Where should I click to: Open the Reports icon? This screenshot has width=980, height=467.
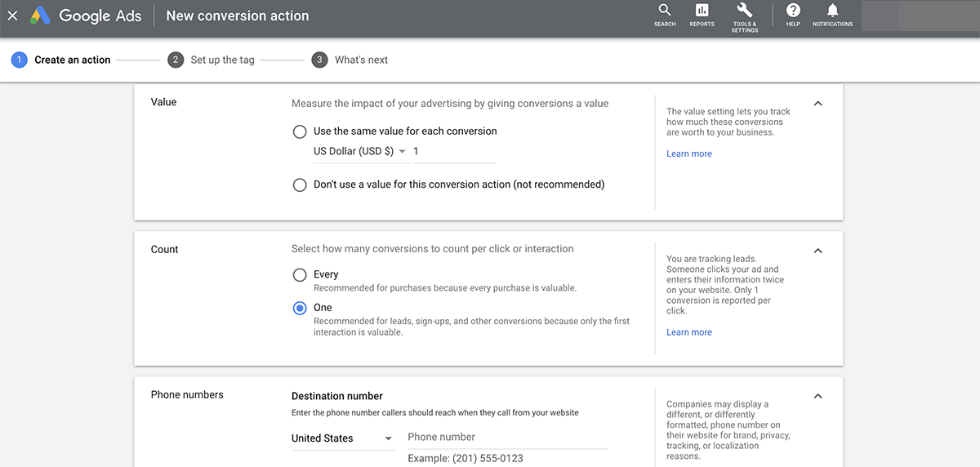[702, 11]
